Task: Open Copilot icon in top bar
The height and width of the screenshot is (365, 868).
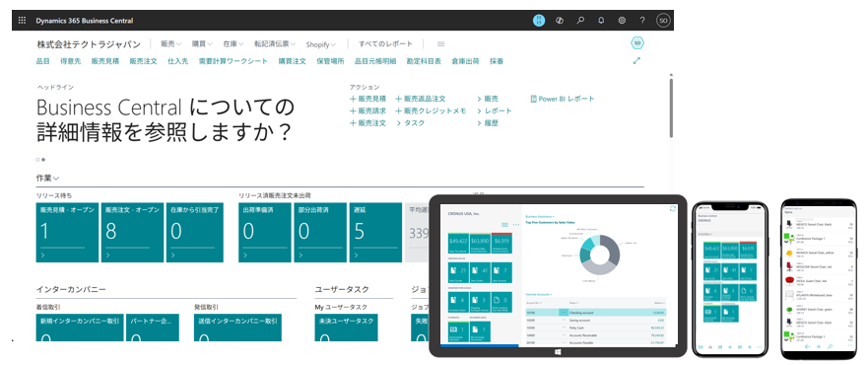Action: coord(560,21)
